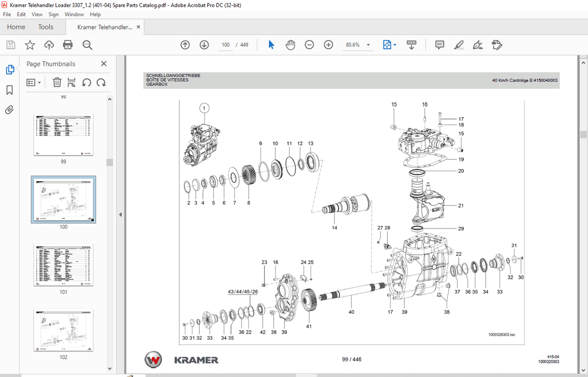The width and height of the screenshot is (588, 377).
Task: Open the View menu
Action: pyautogui.click(x=37, y=14)
